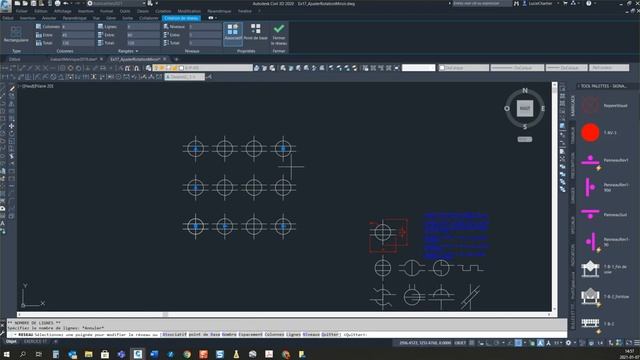Open the layer selection dropdown

(x=203, y=68)
